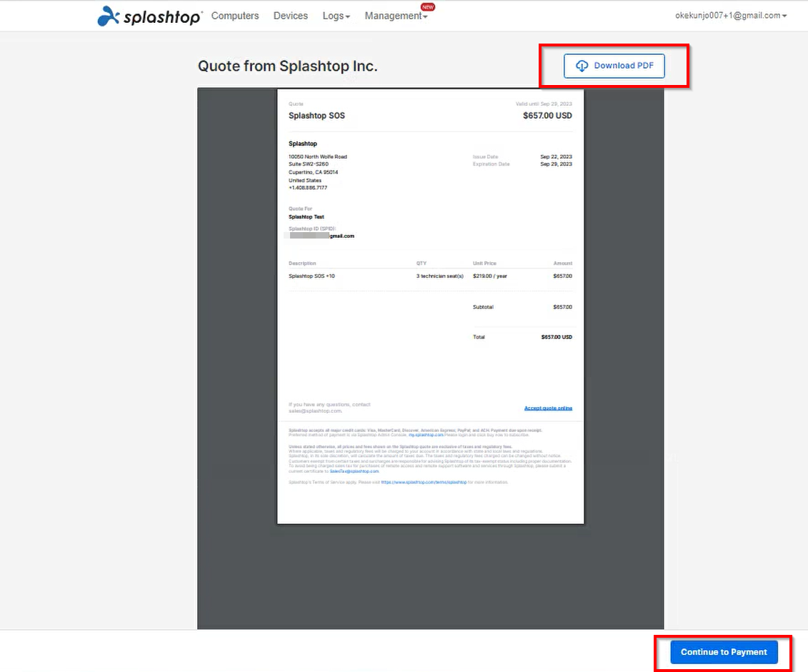Viewport: 808px width, 672px height.
Task: Go to the Devices page
Action: (x=291, y=16)
